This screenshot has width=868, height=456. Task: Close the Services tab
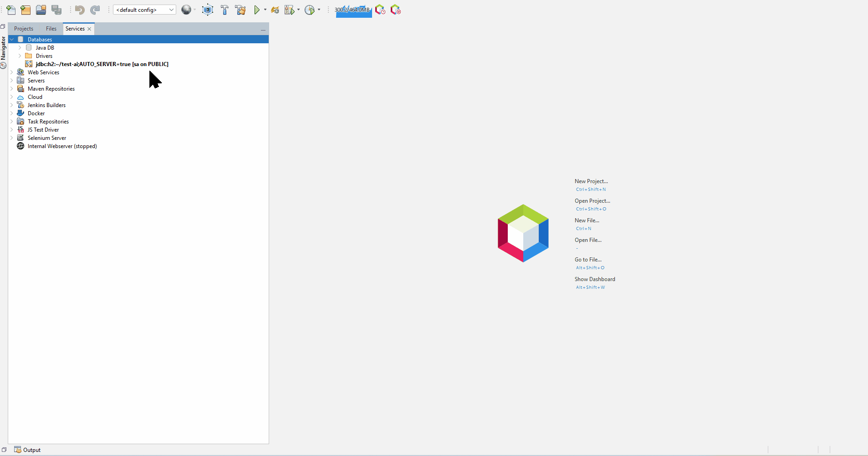click(x=90, y=29)
